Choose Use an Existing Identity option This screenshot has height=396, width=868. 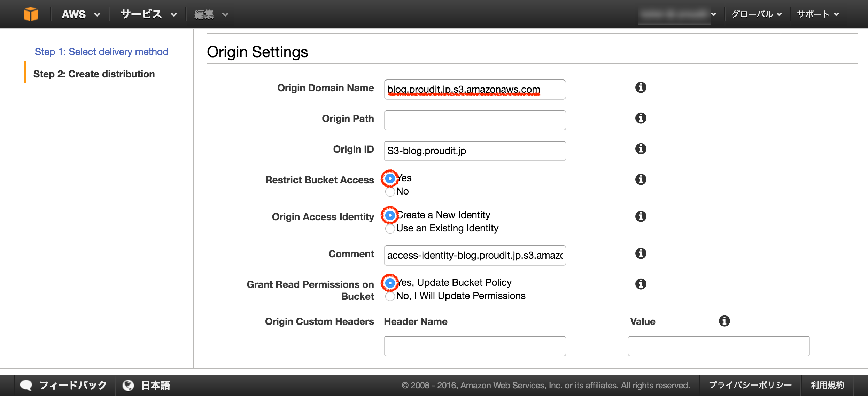coord(390,229)
